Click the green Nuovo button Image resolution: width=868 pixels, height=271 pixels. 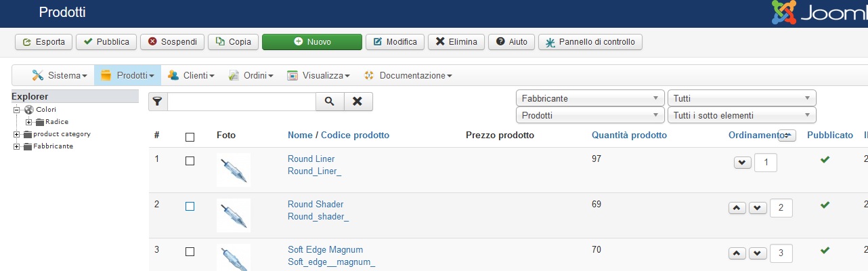click(312, 42)
